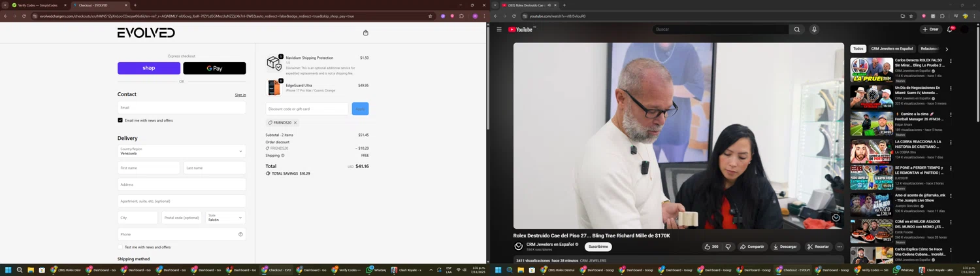The width and height of the screenshot is (980, 276).
Task: Bookmark the YouTube page with star icon
Action: pos(911,16)
